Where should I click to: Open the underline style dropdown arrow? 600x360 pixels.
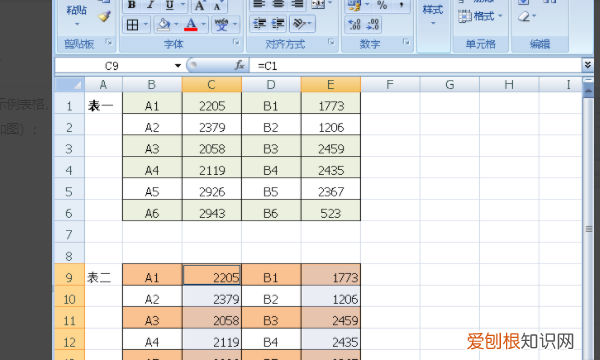[183, 5]
